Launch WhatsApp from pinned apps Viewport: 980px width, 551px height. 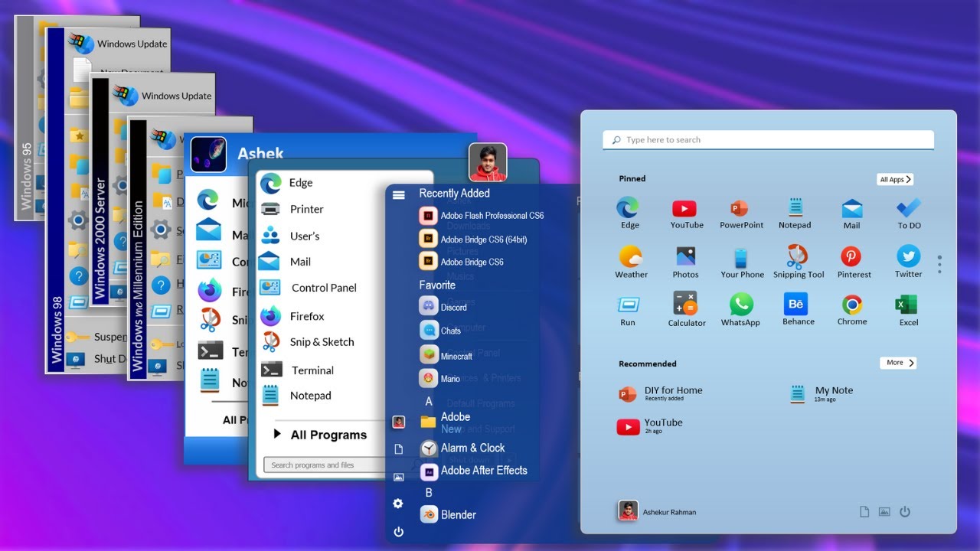(x=740, y=310)
